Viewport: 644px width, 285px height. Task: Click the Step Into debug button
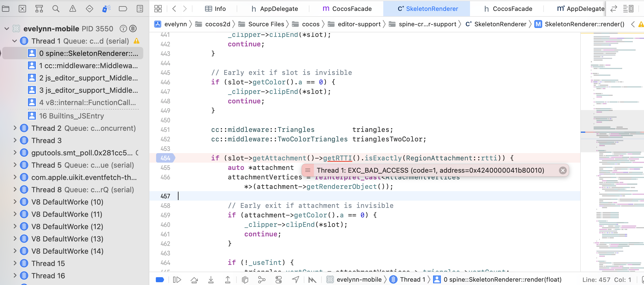point(211,280)
